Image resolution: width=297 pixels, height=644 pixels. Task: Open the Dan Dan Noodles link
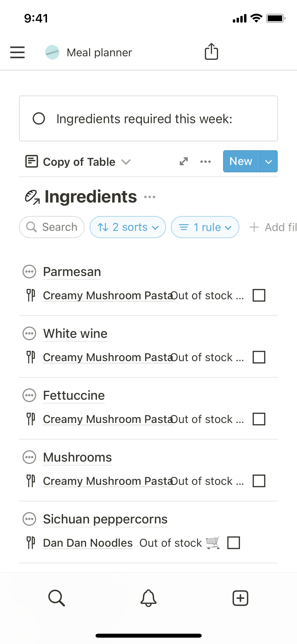(88, 543)
